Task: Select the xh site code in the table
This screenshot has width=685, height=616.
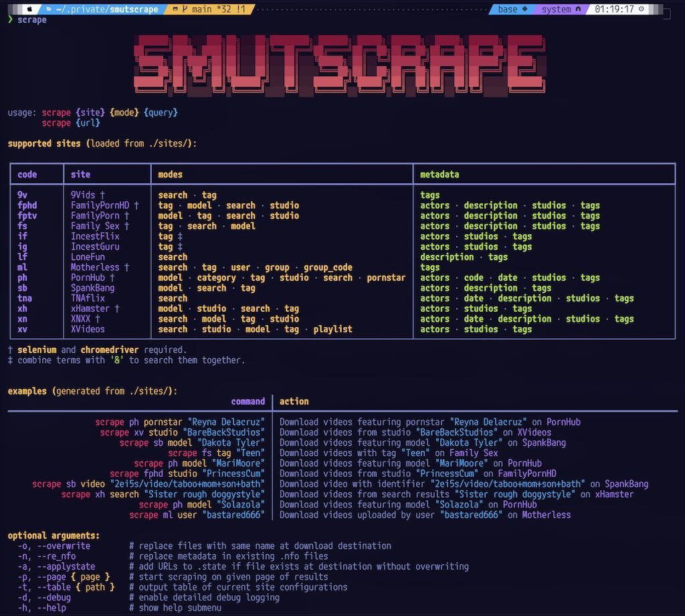Action: click(22, 308)
